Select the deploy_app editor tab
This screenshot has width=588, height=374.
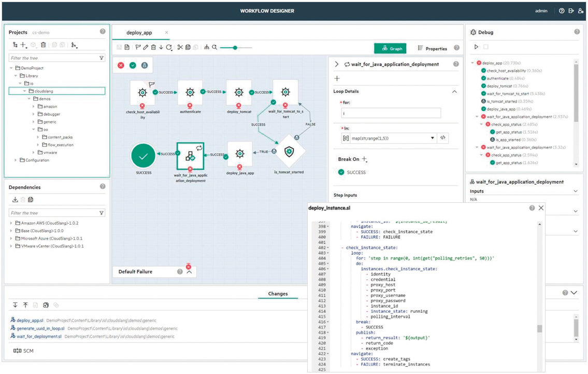pyautogui.click(x=139, y=33)
